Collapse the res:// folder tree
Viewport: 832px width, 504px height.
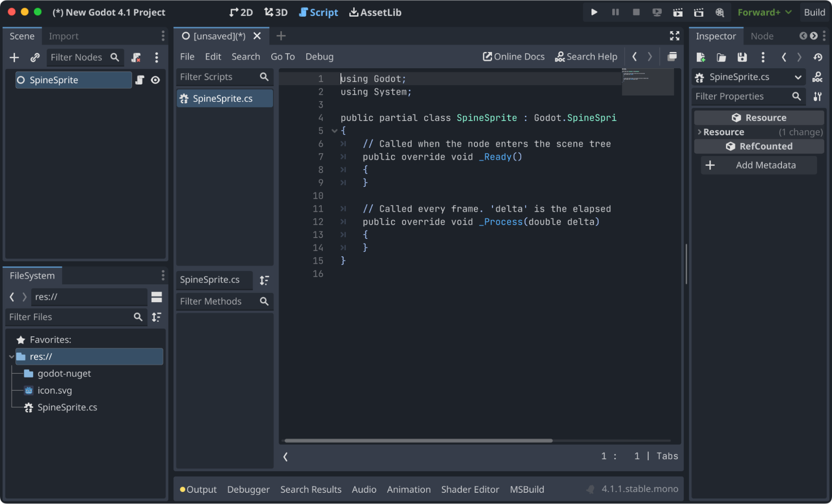(x=12, y=357)
